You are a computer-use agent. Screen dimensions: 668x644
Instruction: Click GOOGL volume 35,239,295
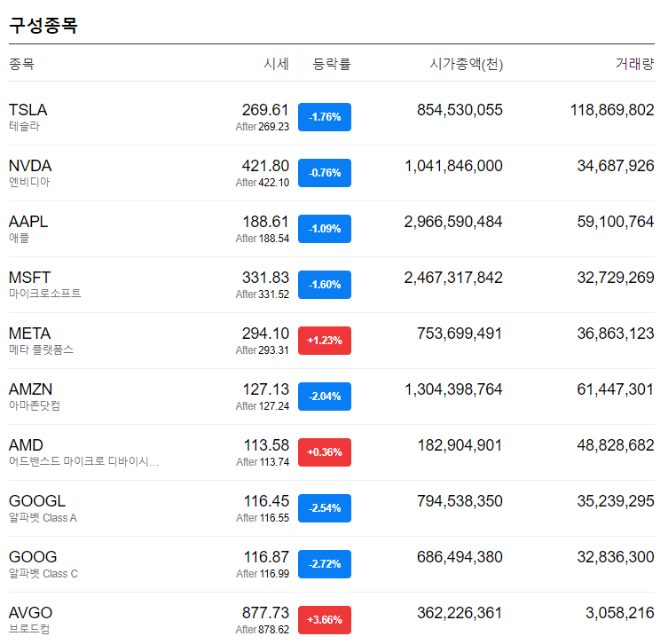coord(616,501)
